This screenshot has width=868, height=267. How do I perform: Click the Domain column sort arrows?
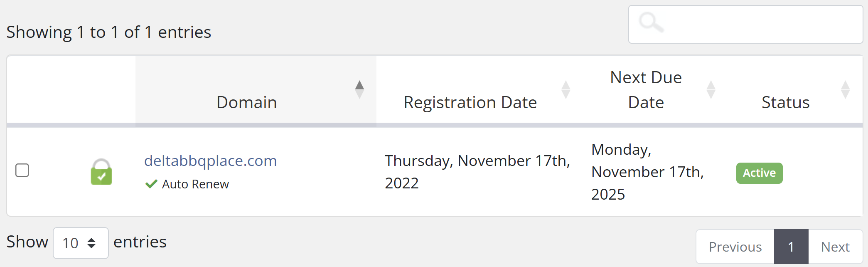[x=359, y=90]
